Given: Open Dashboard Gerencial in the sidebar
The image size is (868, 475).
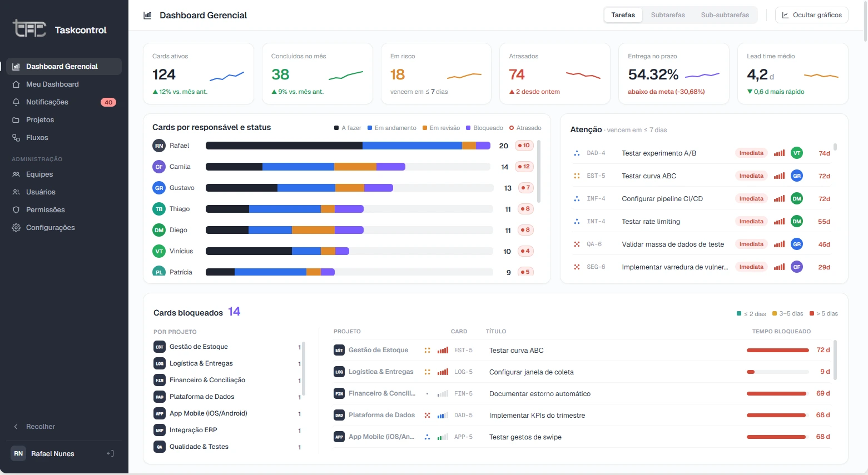Looking at the screenshot, I should pos(64,67).
